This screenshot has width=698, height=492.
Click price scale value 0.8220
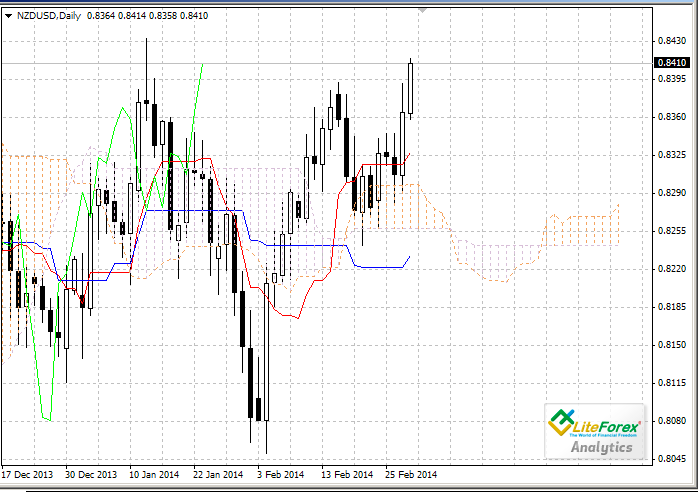(672, 269)
